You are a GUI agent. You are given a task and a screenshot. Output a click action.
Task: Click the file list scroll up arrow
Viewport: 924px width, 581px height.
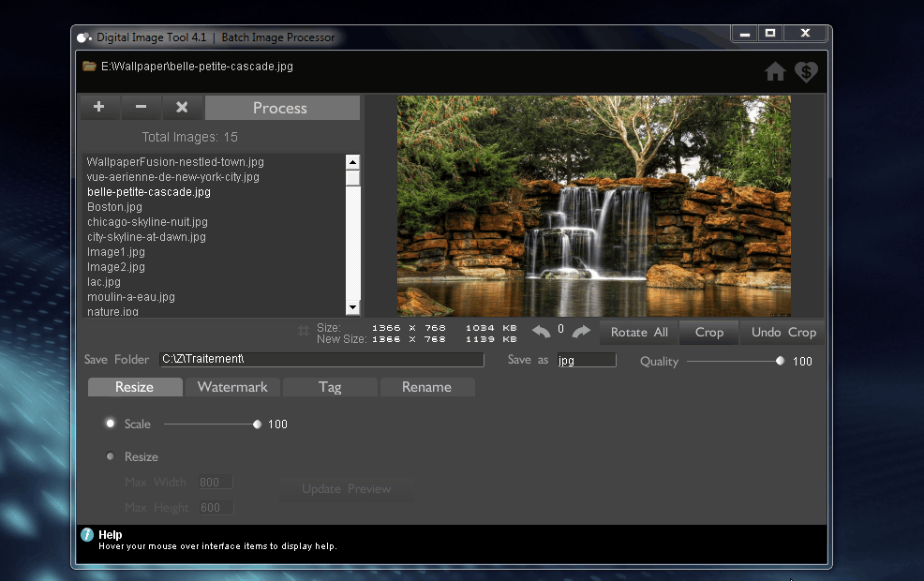[353, 162]
